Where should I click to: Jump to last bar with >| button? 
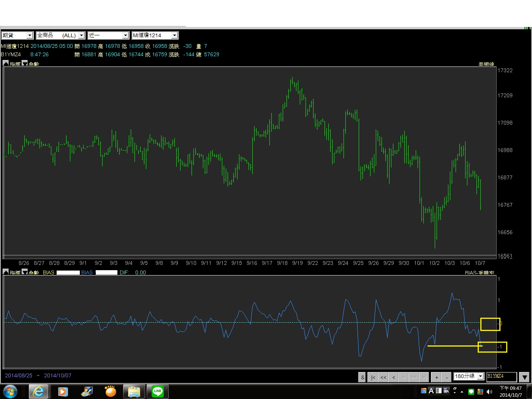(424, 377)
